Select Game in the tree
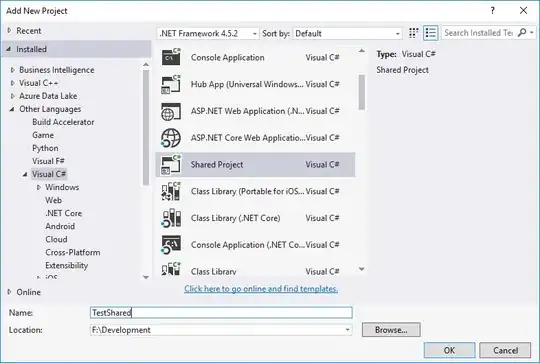The width and height of the screenshot is (540, 363). click(43, 135)
